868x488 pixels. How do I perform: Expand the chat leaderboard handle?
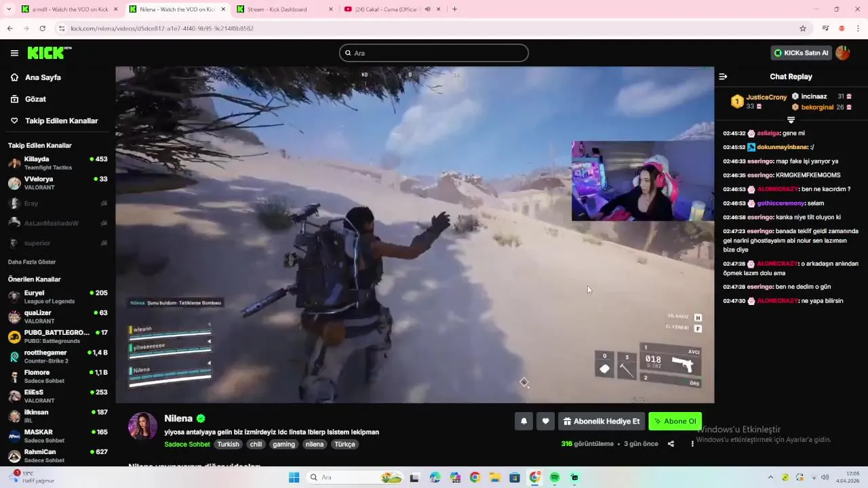pyautogui.click(x=791, y=120)
